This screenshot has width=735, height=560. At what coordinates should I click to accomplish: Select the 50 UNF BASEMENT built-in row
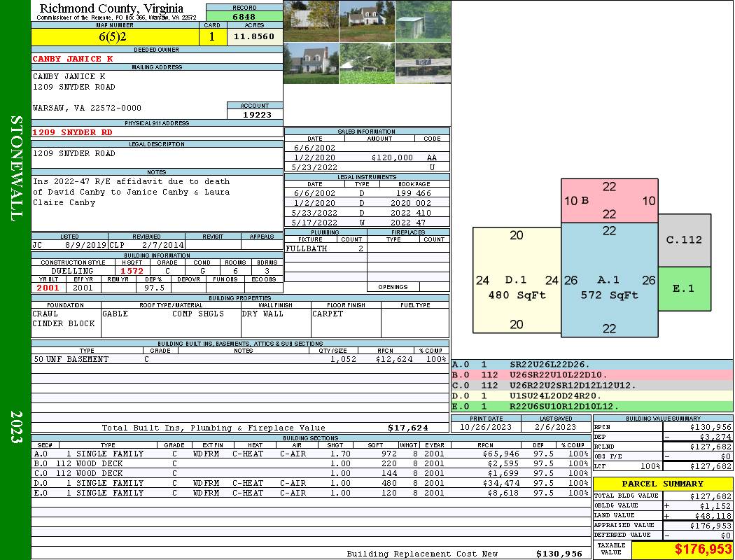coord(240,359)
